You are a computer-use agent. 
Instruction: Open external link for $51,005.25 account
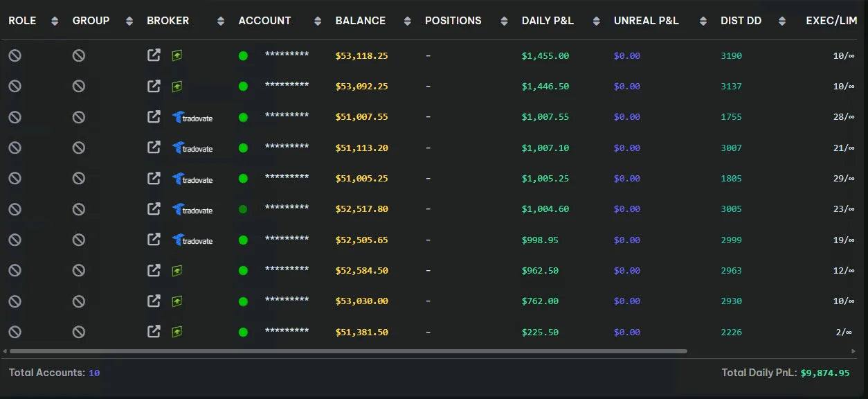(x=154, y=178)
